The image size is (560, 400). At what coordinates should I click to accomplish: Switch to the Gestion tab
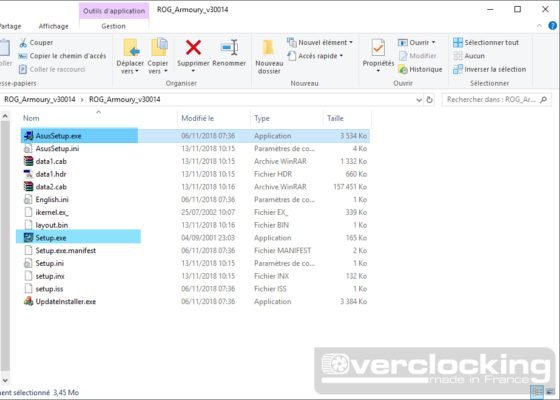pyautogui.click(x=113, y=26)
